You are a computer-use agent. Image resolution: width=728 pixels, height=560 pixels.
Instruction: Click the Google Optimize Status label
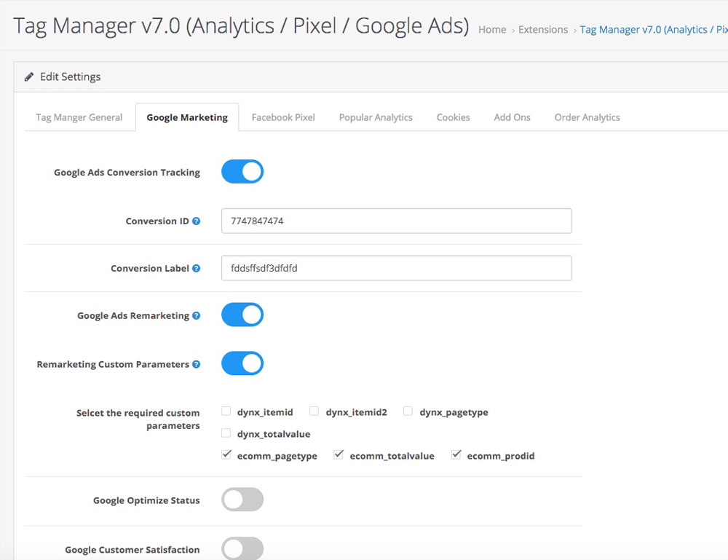click(x=146, y=500)
